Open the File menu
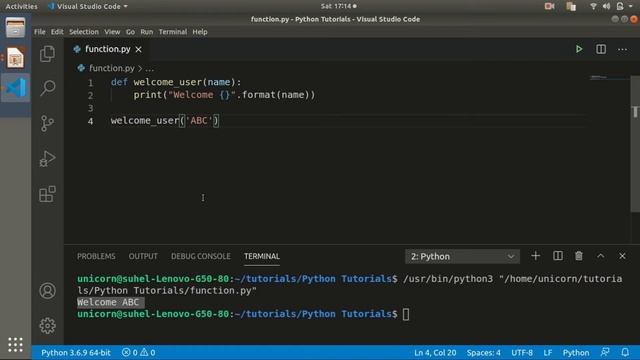640x360 pixels. [x=40, y=32]
